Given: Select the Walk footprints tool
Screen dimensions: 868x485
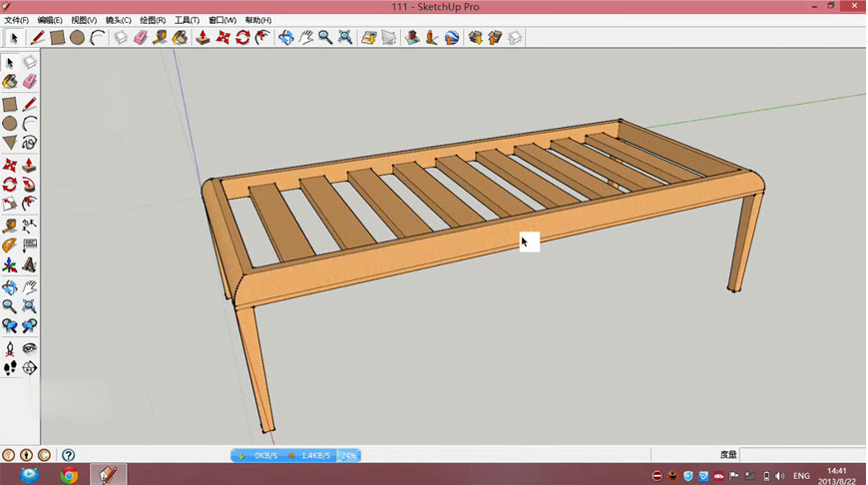Looking at the screenshot, I should (10, 368).
